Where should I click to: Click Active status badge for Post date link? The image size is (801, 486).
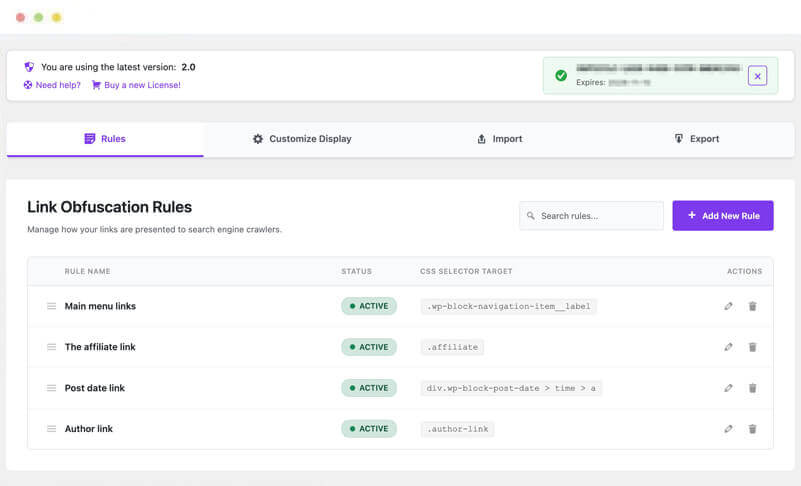coord(368,388)
